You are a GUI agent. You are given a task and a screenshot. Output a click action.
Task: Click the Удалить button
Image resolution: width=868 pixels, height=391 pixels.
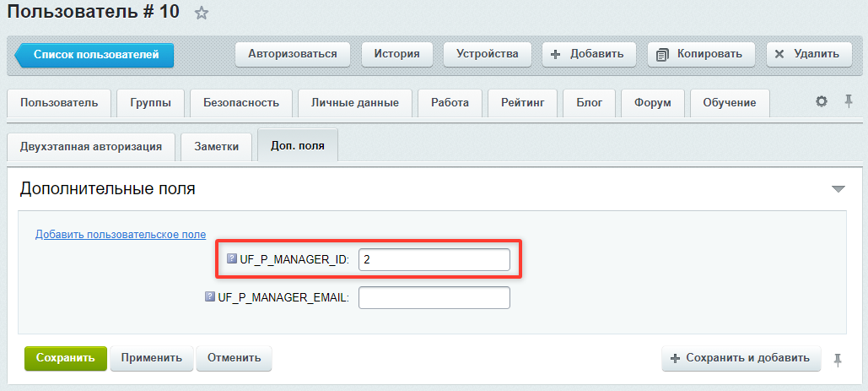click(809, 54)
